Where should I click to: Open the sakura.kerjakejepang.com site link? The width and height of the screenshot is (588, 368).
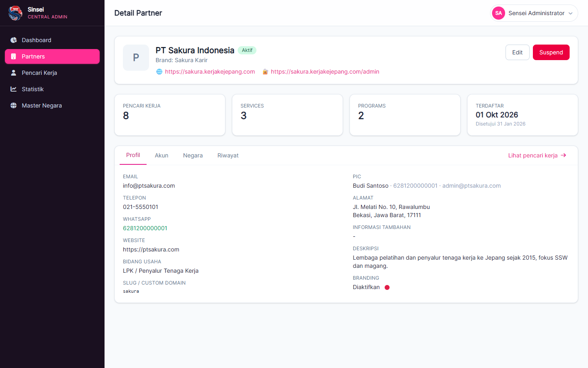pyautogui.click(x=210, y=72)
